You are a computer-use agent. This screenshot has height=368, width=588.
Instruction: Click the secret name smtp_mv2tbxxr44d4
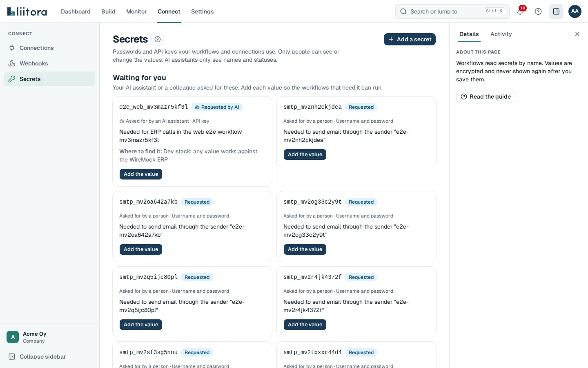312,352
